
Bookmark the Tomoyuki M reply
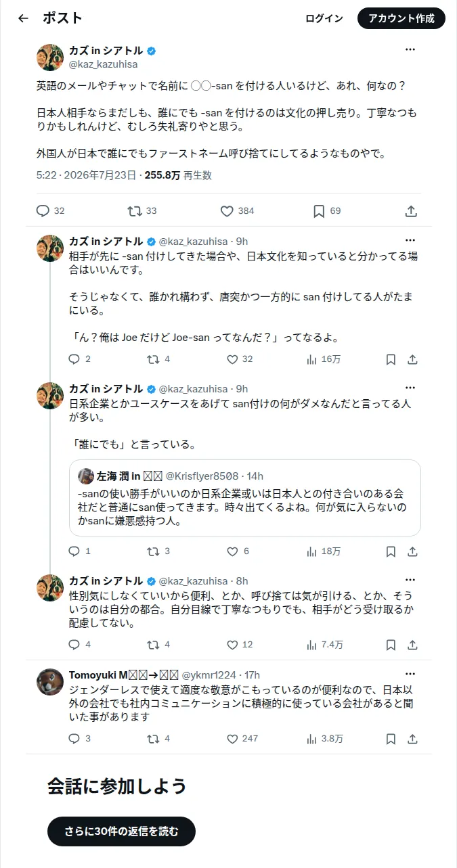pyautogui.click(x=391, y=739)
